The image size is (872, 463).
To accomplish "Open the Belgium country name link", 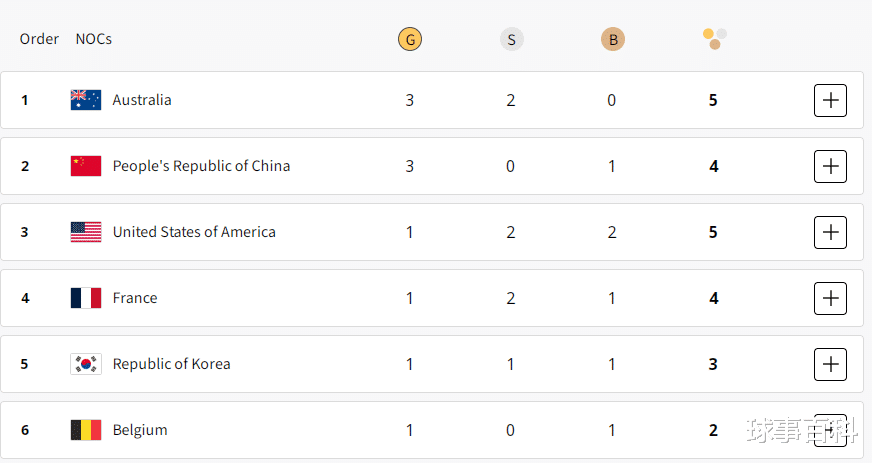I will click(x=140, y=430).
